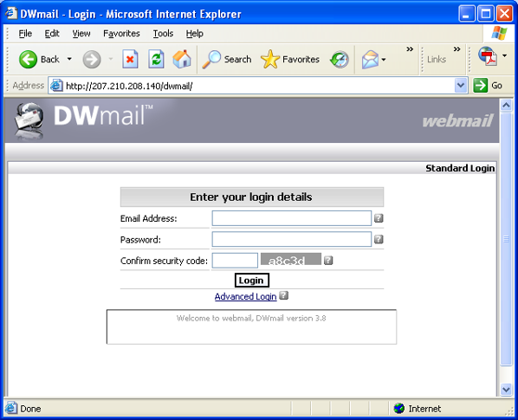Click the Done status bar page icon
The width and height of the screenshot is (518, 420).
[11, 409]
